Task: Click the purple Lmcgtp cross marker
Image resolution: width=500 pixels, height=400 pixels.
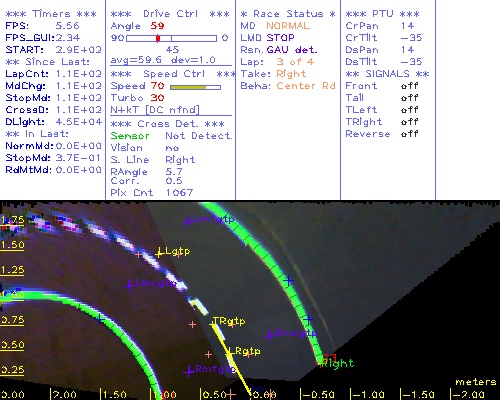Action: tap(129, 285)
